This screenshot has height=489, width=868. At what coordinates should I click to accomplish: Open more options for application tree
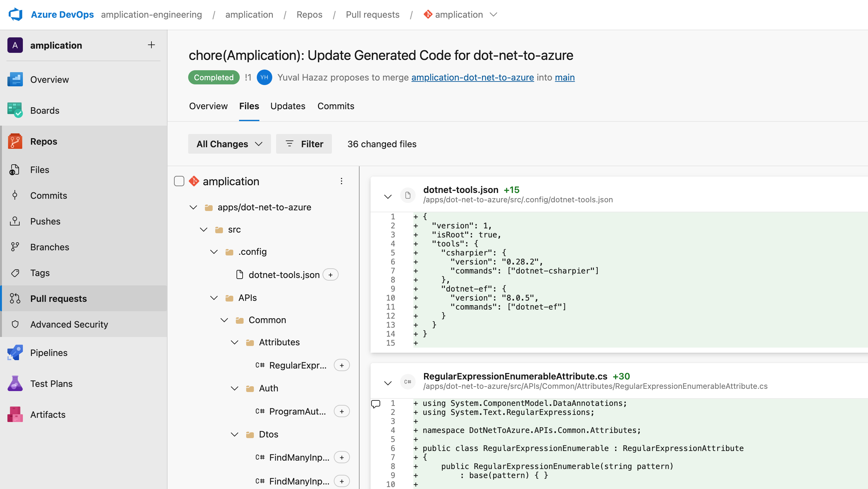coord(341,181)
